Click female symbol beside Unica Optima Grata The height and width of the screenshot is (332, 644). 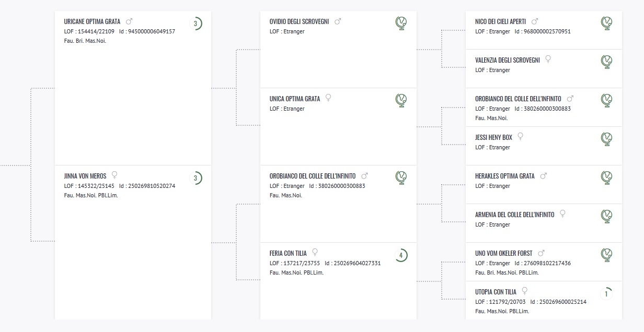click(328, 98)
